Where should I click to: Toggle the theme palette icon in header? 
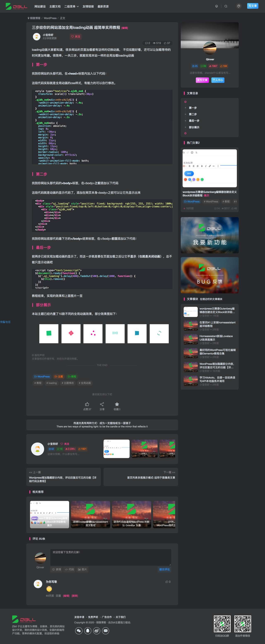coord(239,6)
